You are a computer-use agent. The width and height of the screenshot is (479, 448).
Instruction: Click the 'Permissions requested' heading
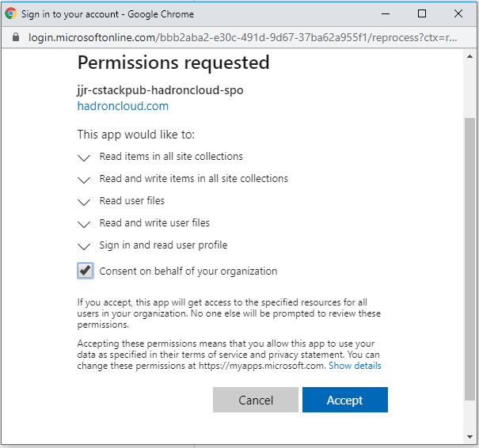coord(173,63)
